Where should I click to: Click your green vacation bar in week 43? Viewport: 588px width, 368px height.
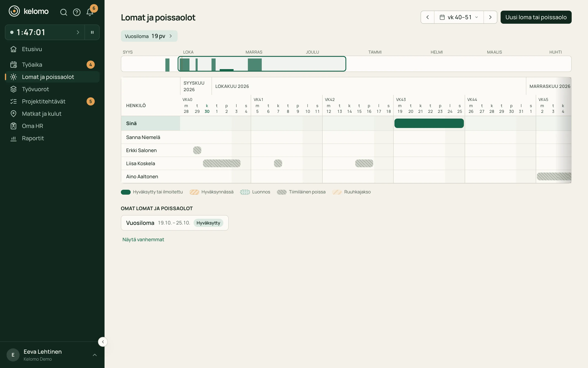[x=429, y=123]
